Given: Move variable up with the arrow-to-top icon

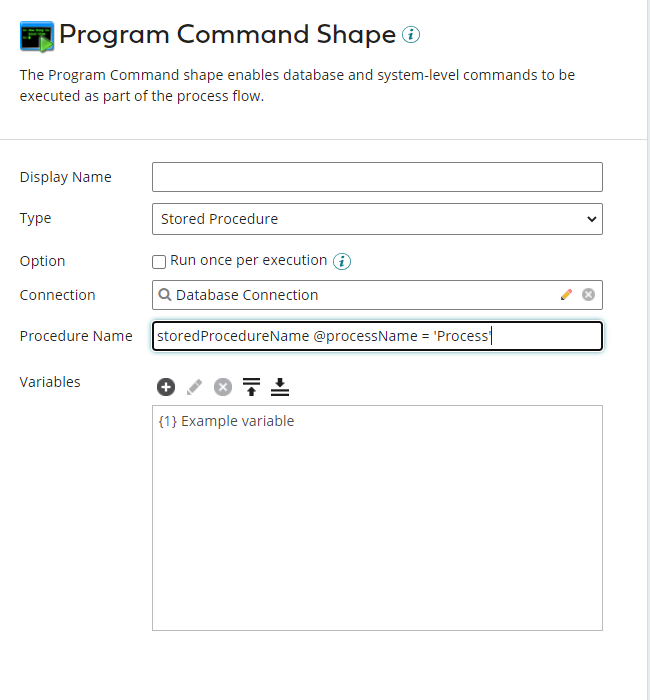Looking at the screenshot, I should point(251,387).
